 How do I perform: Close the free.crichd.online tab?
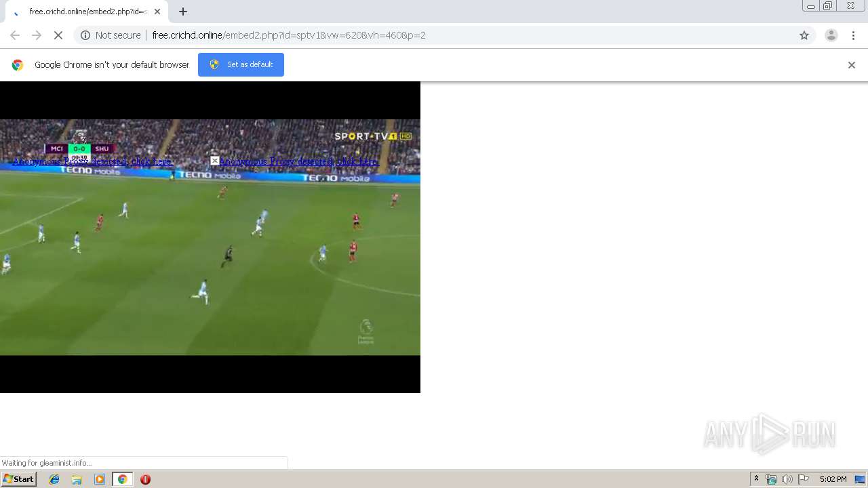[157, 12]
